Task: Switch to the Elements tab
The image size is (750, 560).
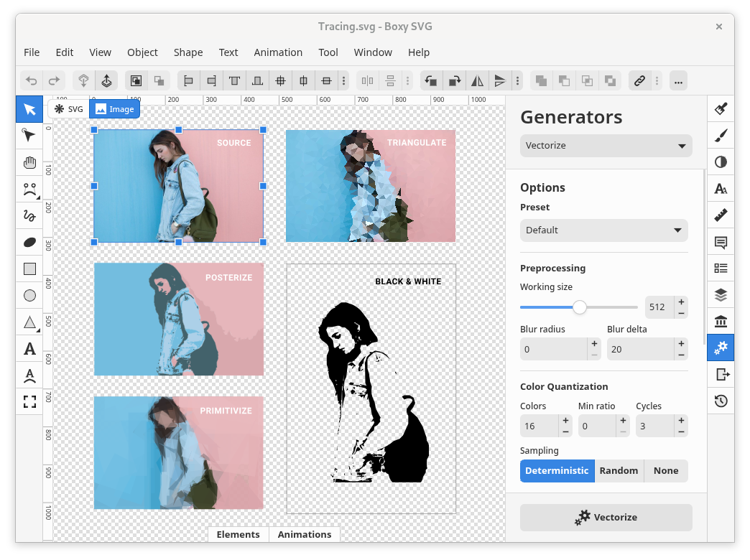Action: point(238,534)
